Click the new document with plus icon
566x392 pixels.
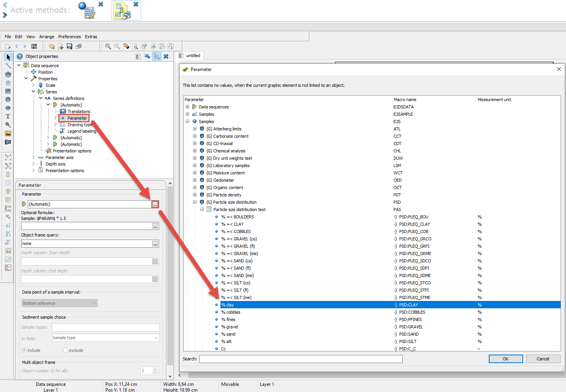pos(61,46)
